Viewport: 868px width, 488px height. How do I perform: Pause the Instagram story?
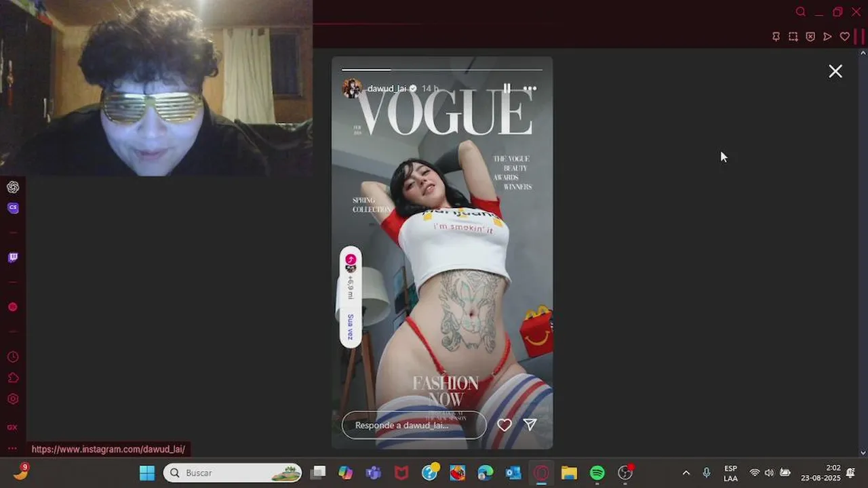click(x=507, y=89)
